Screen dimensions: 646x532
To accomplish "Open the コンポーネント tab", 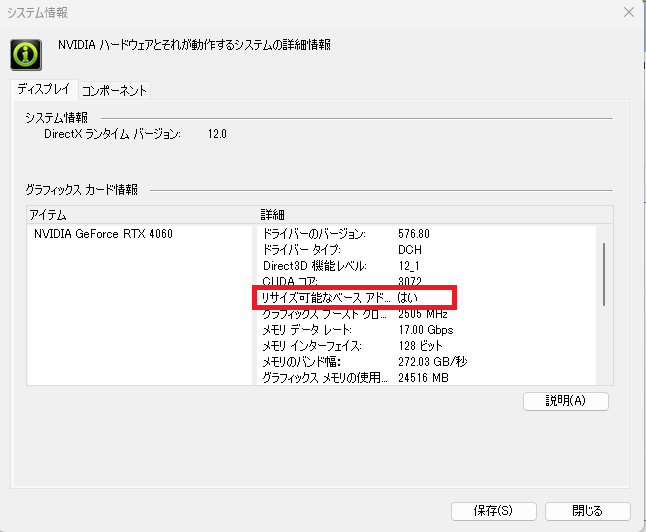I will (x=114, y=91).
